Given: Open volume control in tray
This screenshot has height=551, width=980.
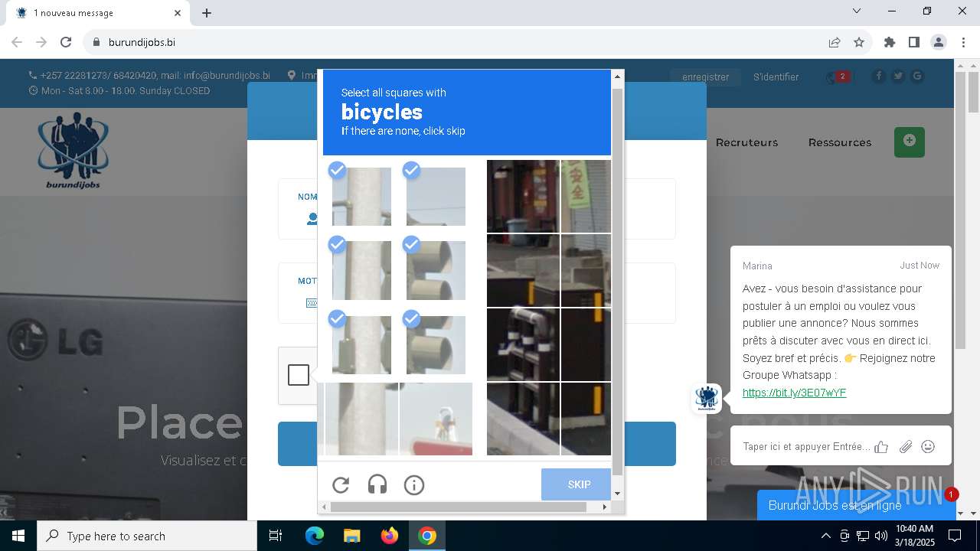Looking at the screenshot, I should pyautogui.click(x=881, y=536).
